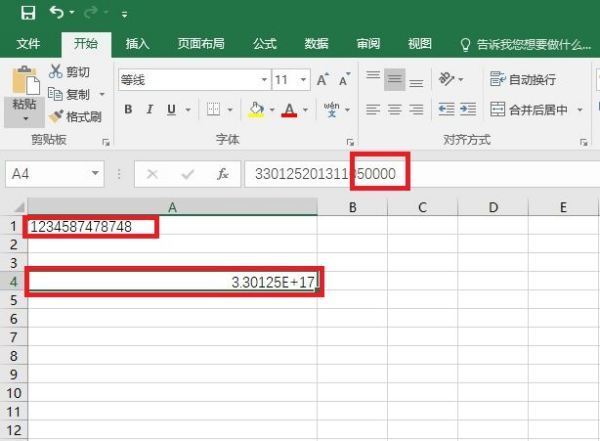The height and width of the screenshot is (441, 600).
Task: Open the font name dropdown (等线)
Action: (264, 80)
